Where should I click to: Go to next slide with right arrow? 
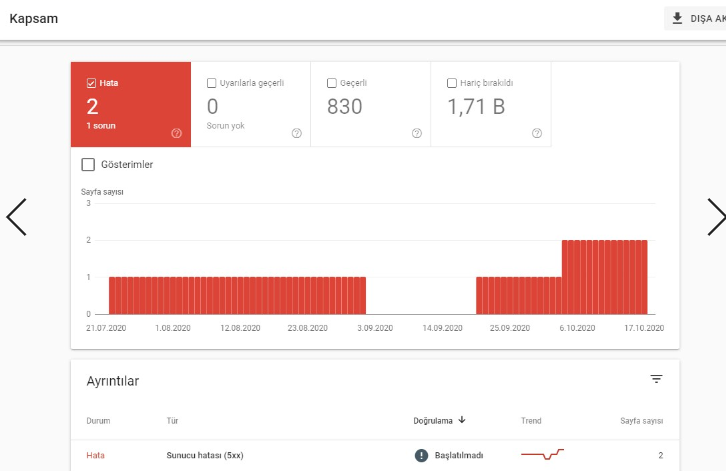(x=716, y=217)
